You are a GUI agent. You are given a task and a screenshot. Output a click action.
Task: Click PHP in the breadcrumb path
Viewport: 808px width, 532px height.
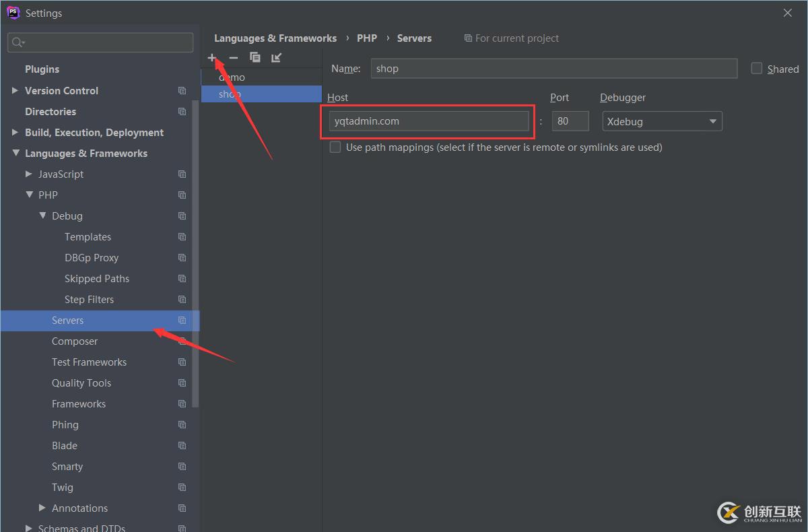(x=367, y=38)
